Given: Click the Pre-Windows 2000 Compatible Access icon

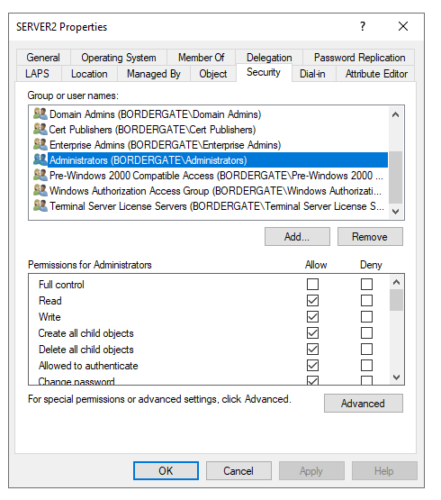Looking at the screenshot, I should coord(40,175).
